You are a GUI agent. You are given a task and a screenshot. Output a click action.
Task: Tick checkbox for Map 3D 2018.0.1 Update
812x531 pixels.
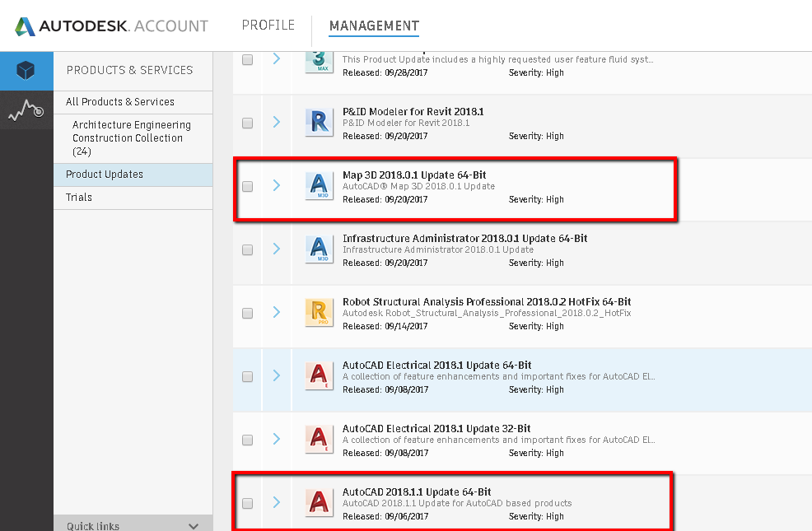pos(248,186)
